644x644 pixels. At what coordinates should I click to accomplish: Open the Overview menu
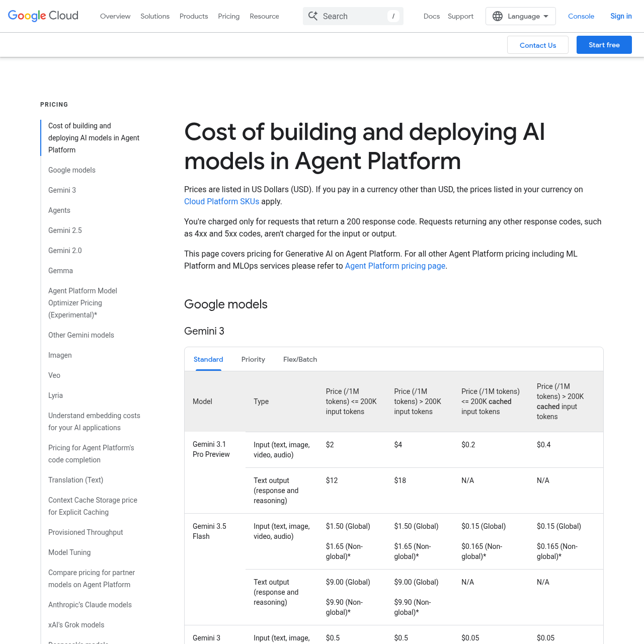tap(115, 16)
